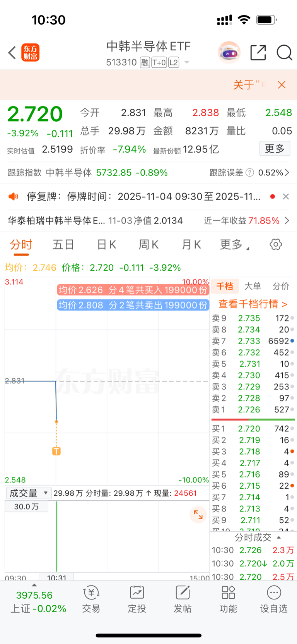Screen dimensions: 297x644
Task: Open 近一年收益 71.85% chevron
Action: click(287, 221)
